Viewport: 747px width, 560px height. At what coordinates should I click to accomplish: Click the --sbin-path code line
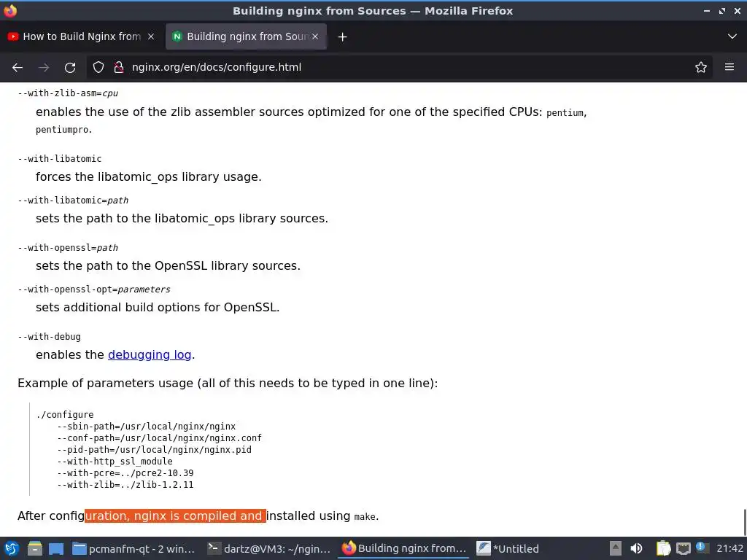coord(146,427)
